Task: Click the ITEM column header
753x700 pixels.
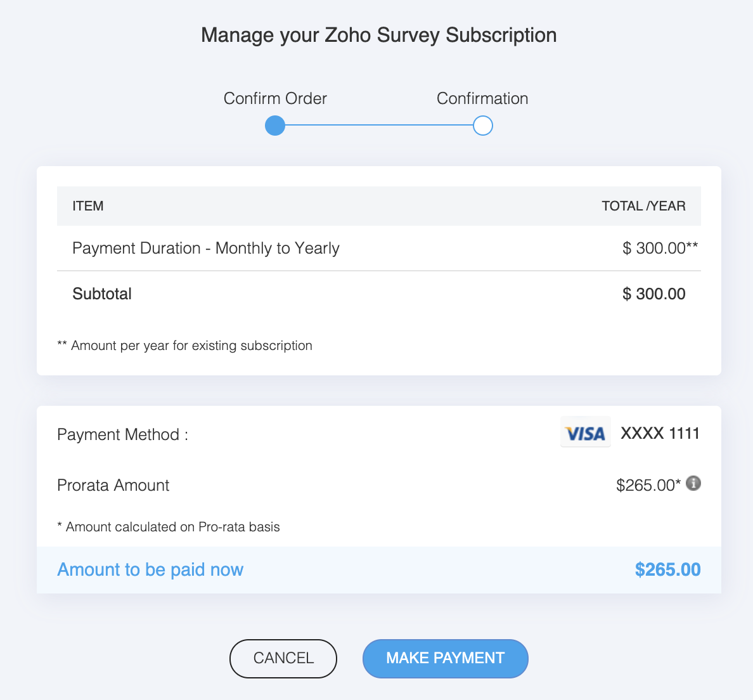Action: coord(88,206)
